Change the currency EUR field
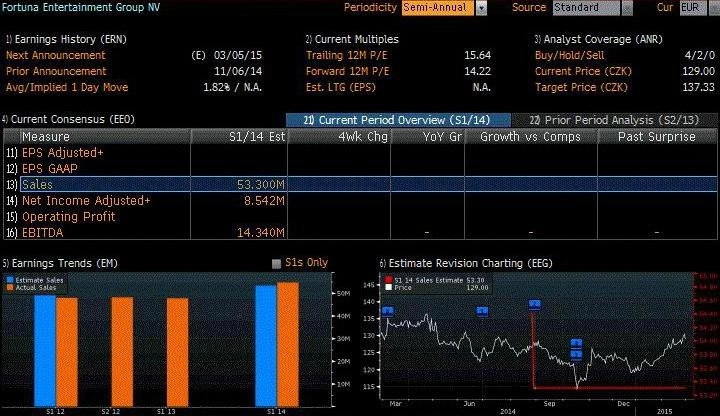 click(693, 8)
